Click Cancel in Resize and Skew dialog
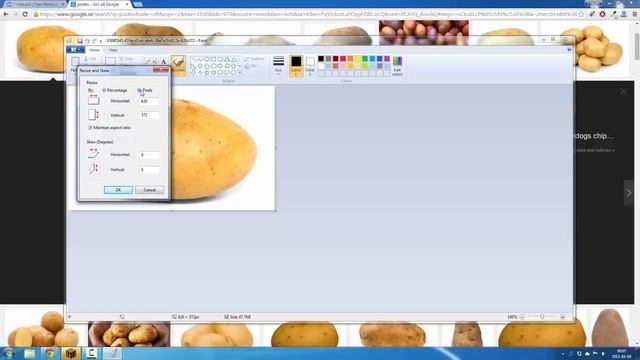Viewport: 640px width, 360px height. tap(150, 190)
